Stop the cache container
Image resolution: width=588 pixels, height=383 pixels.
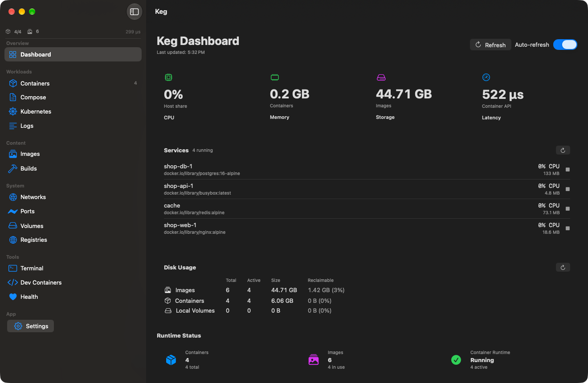pyautogui.click(x=568, y=209)
